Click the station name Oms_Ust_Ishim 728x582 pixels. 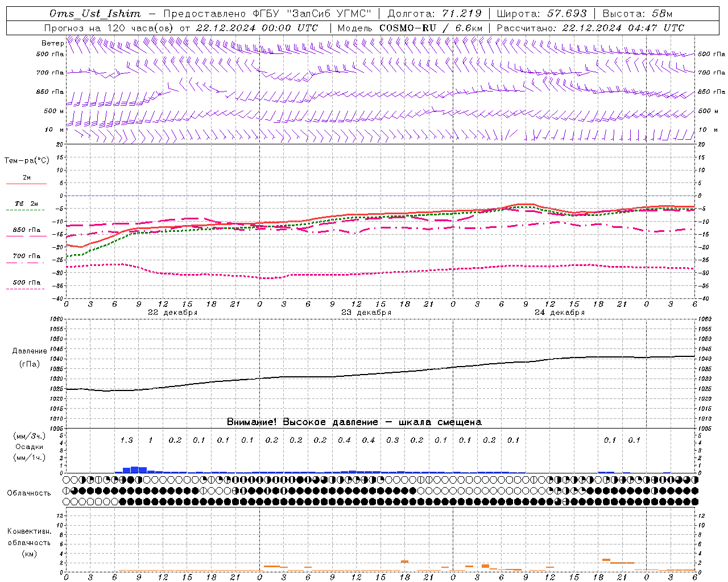click(95, 14)
